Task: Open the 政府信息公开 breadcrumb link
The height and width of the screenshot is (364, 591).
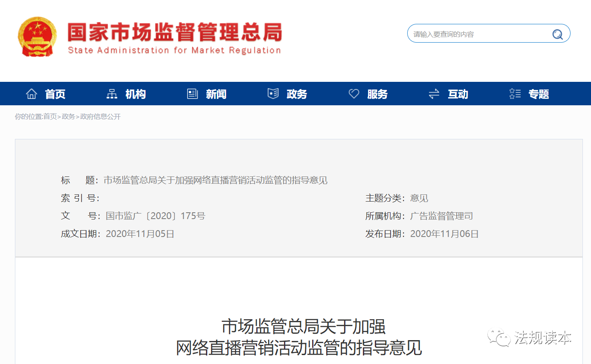Action: pyautogui.click(x=101, y=117)
